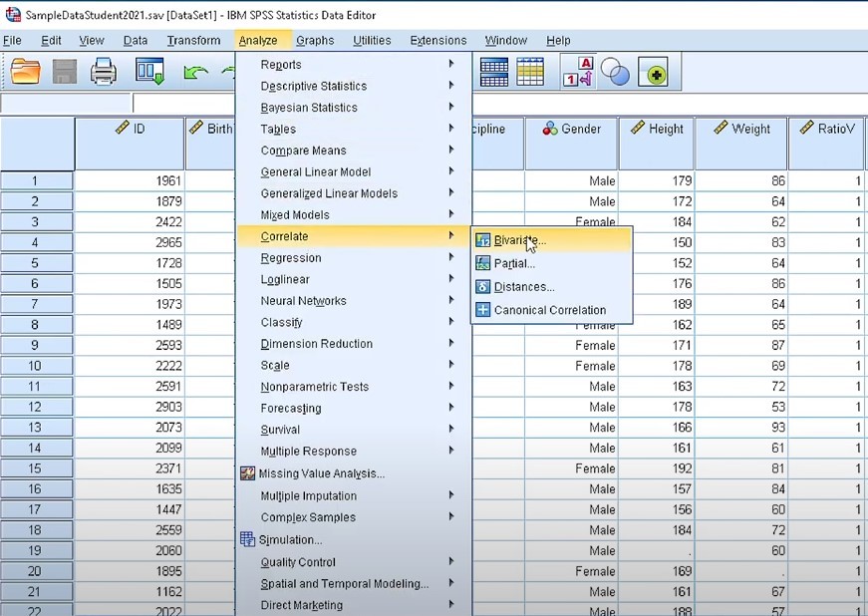Open the Window menu
Screen dimensions: 868x616
[506, 41]
